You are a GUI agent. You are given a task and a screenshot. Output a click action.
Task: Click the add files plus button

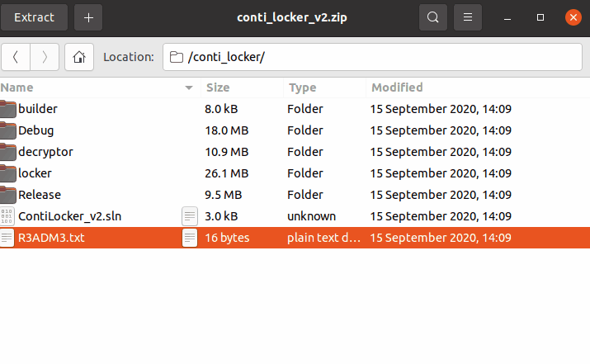[89, 17]
